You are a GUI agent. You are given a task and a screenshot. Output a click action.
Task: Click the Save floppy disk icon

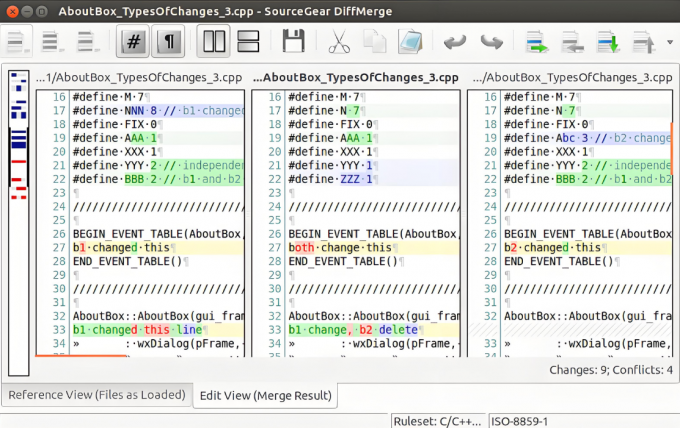[293, 42]
